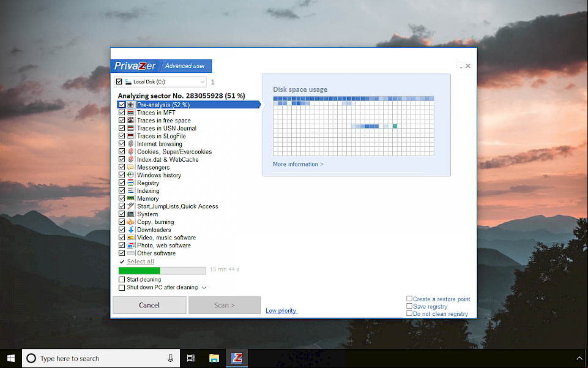
Task: Click the Cancel button
Action: 149,306
